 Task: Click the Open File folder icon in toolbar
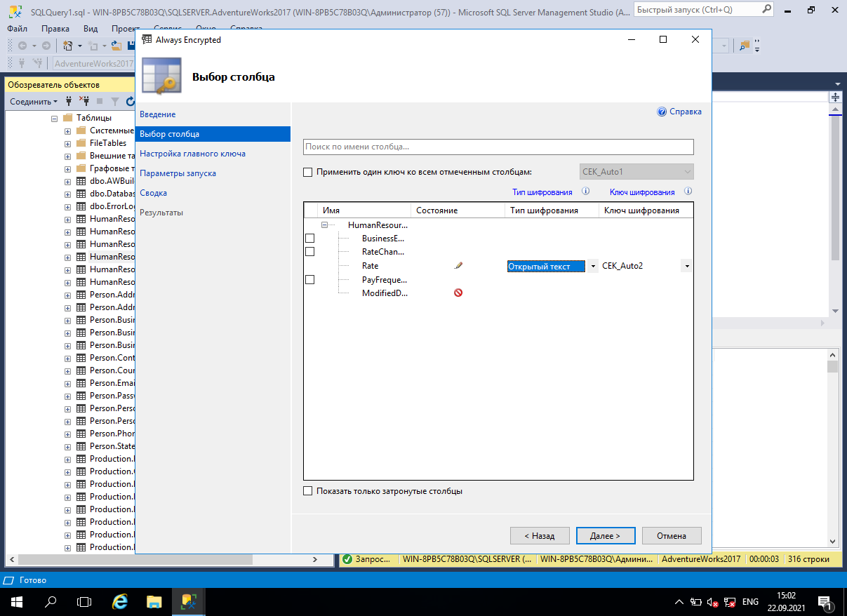tap(116, 46)
